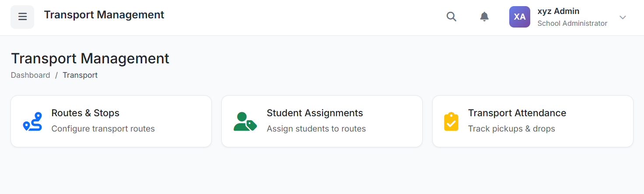
Task: Open the hamburger sidebar menu
Action: click(22, 17)
